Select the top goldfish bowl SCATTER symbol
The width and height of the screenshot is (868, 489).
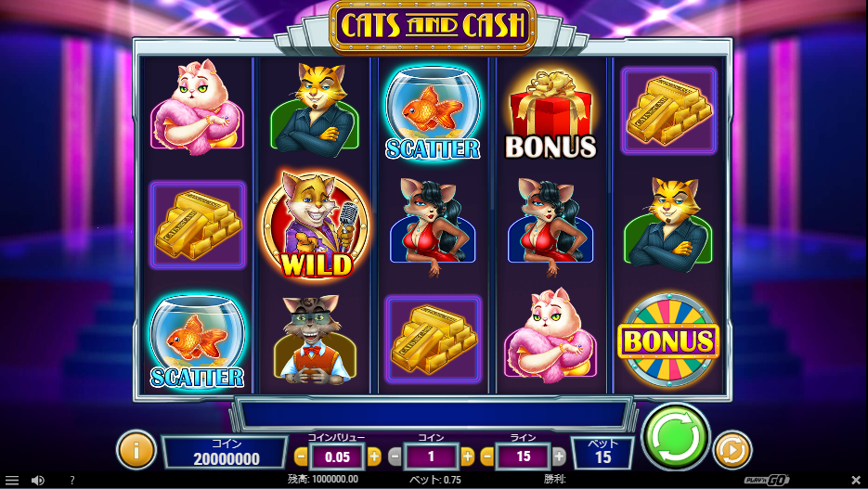[x=433, y=114]
